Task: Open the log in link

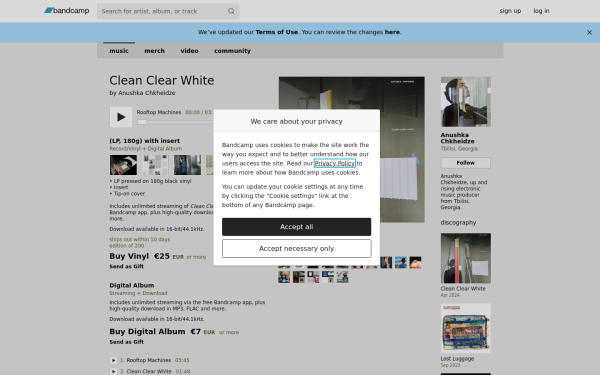Action: pos(541,11)
